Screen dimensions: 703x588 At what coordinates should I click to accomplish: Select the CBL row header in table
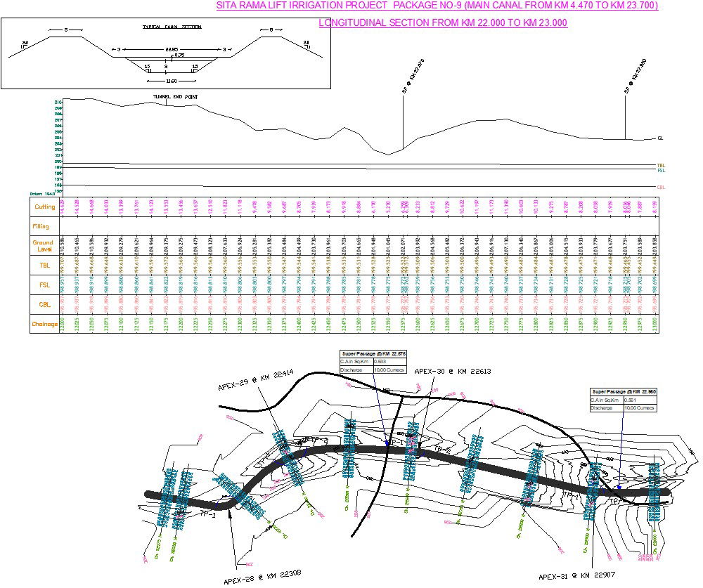point(45,306)
